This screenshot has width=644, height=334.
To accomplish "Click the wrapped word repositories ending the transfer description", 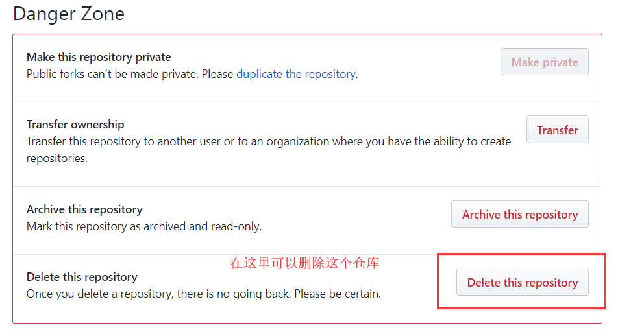I will pyautogui.click(x=56, y=158).
